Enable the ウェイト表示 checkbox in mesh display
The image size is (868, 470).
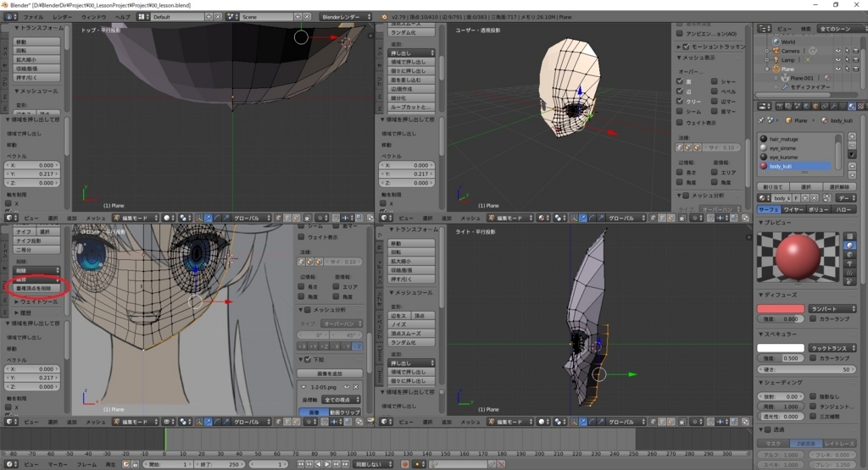click(x=681, y=122)
